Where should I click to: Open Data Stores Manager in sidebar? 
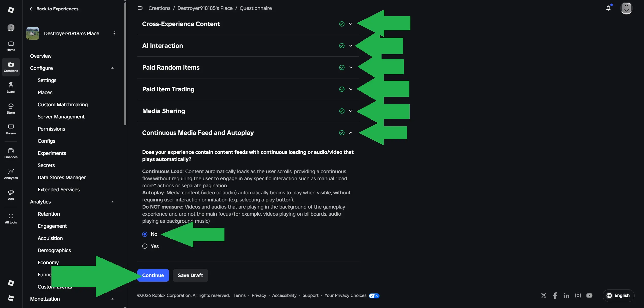[62, 177]
